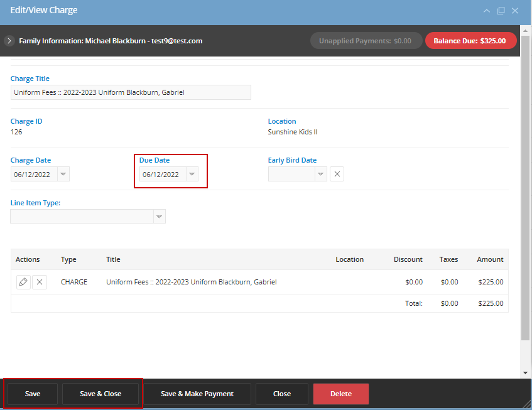The height and width of the screenshot is (410, 532).
Task: Click the Charge ID value 126
Action: [x=16, y=132]
